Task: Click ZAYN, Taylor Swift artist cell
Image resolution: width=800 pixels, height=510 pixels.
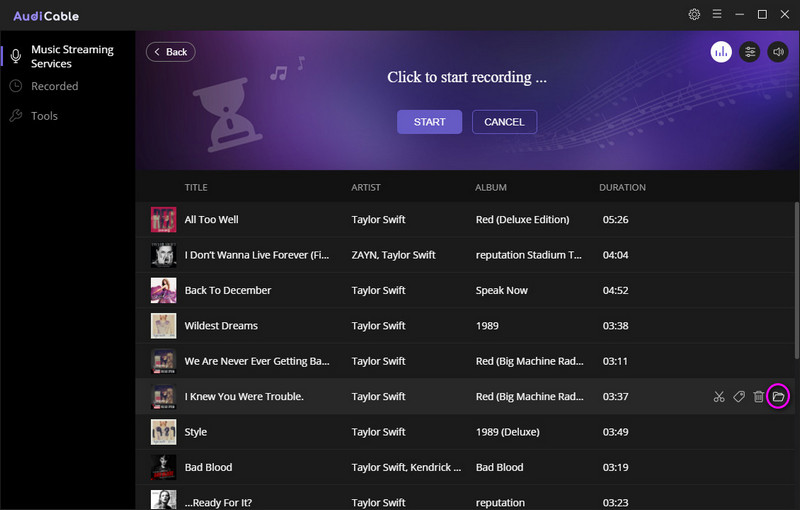Action: click(393, 255)
